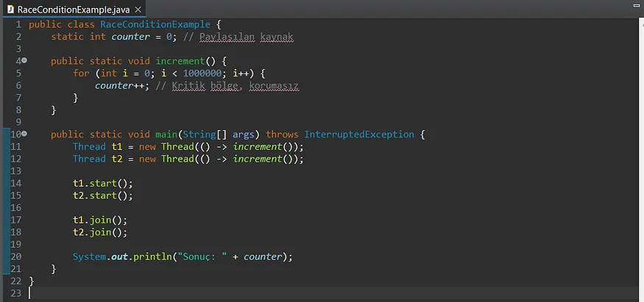The height and width of the screenshot is (302, 644).
Task: Click line number 23 in the gutter
Action: pyautogui.click(x=15, y=293)
